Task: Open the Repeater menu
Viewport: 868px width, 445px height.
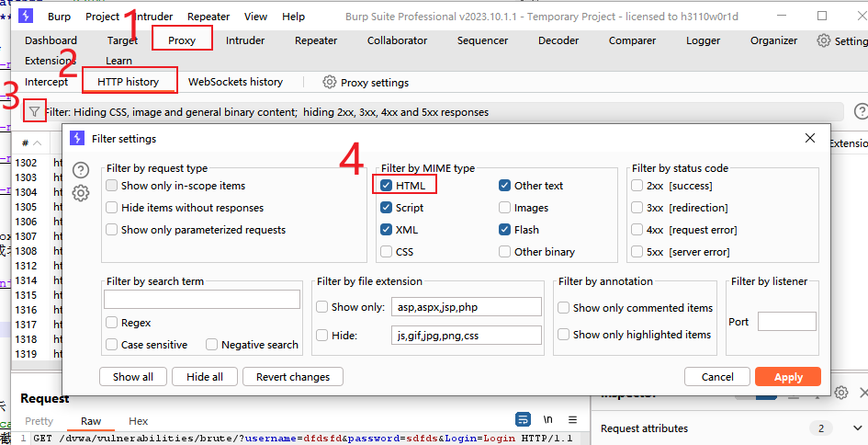Action: 209,17
